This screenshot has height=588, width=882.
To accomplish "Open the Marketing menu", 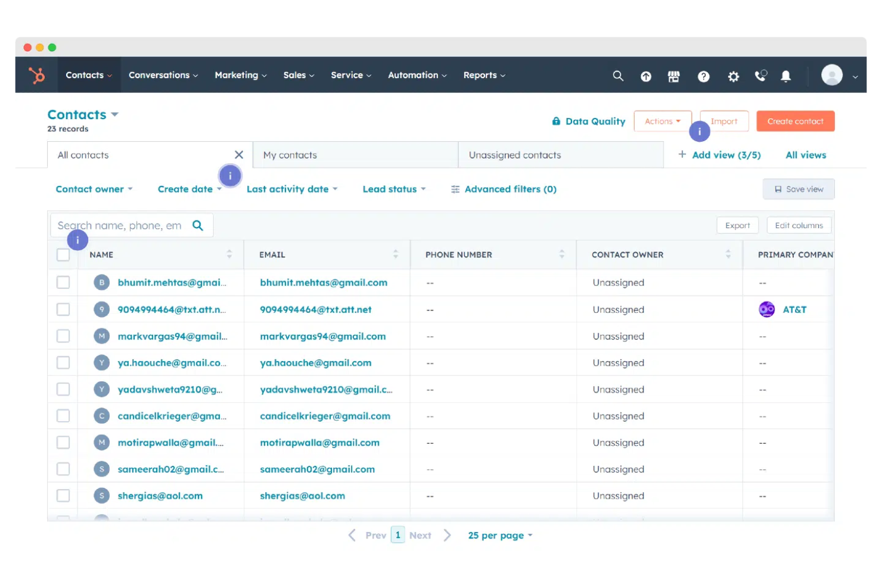I will (241, 75).
